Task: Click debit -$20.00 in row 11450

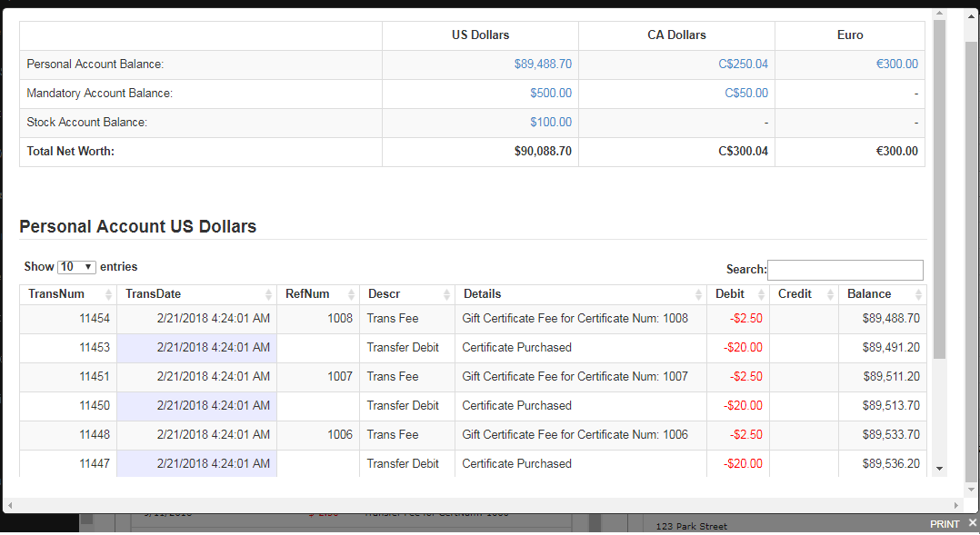Action: tap(743, 406)
